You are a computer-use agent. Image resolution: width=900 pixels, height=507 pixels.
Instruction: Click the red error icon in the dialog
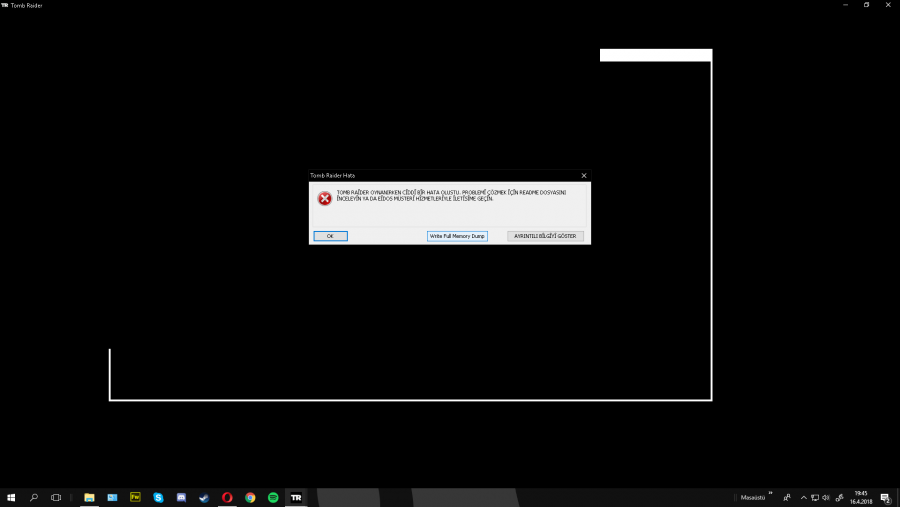pyautogui.click(x=324, y=199)
